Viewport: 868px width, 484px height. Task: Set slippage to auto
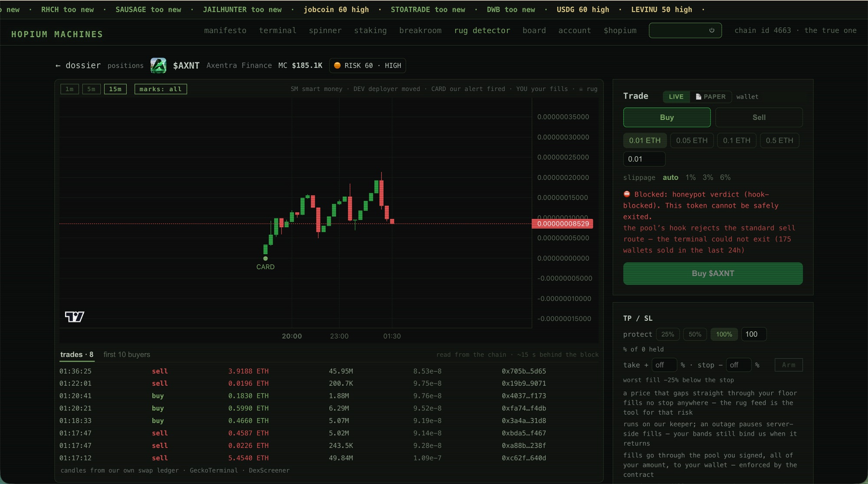(671, 178)
